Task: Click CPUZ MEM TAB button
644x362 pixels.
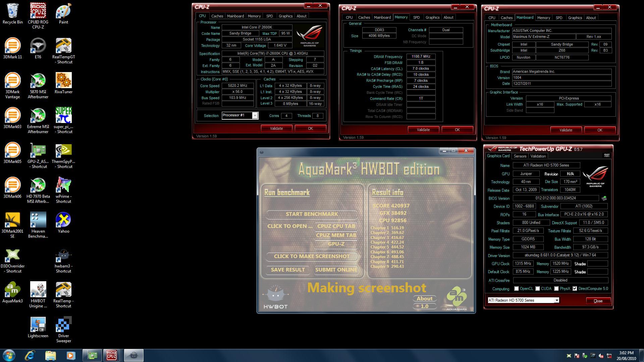Action: 336,235
